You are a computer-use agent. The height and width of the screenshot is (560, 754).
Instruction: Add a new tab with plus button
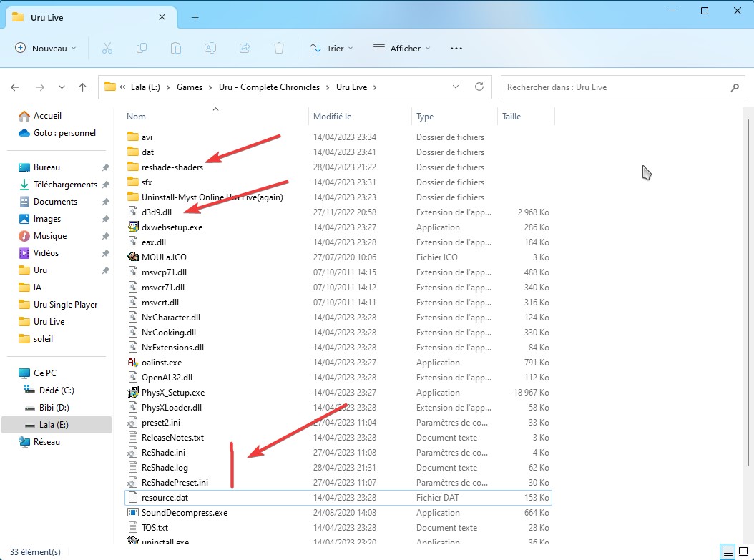(x=195, y=17)
